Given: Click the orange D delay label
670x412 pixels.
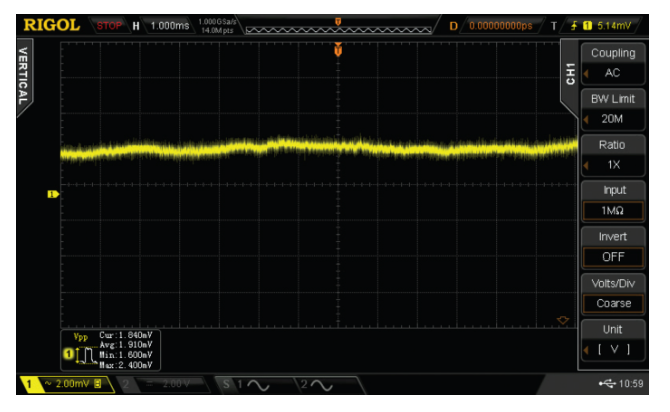Looking at the screenshot, I should tap(453, 26).
